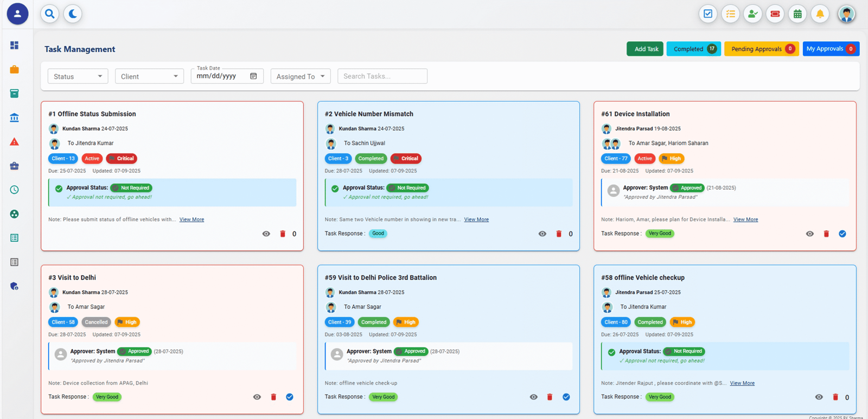Open orange briefcase icon in sidebar
Viewport: 868px width, 419px height.
point(15,69)
